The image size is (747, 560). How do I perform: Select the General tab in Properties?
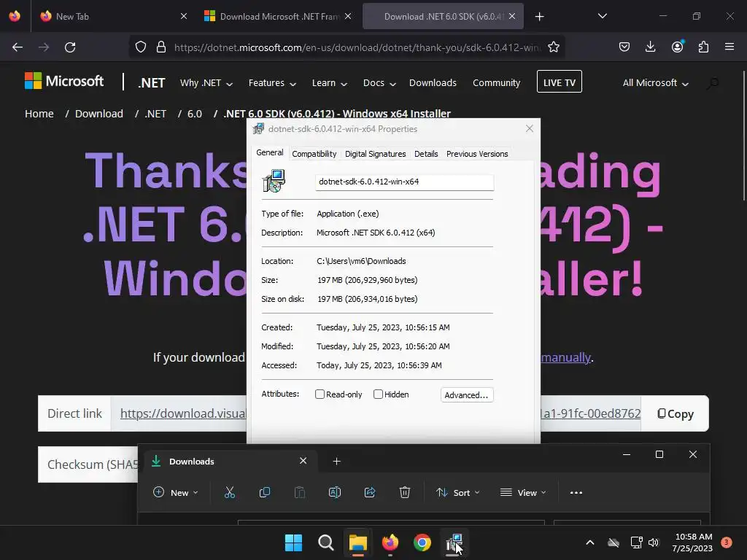pos(270,152)
